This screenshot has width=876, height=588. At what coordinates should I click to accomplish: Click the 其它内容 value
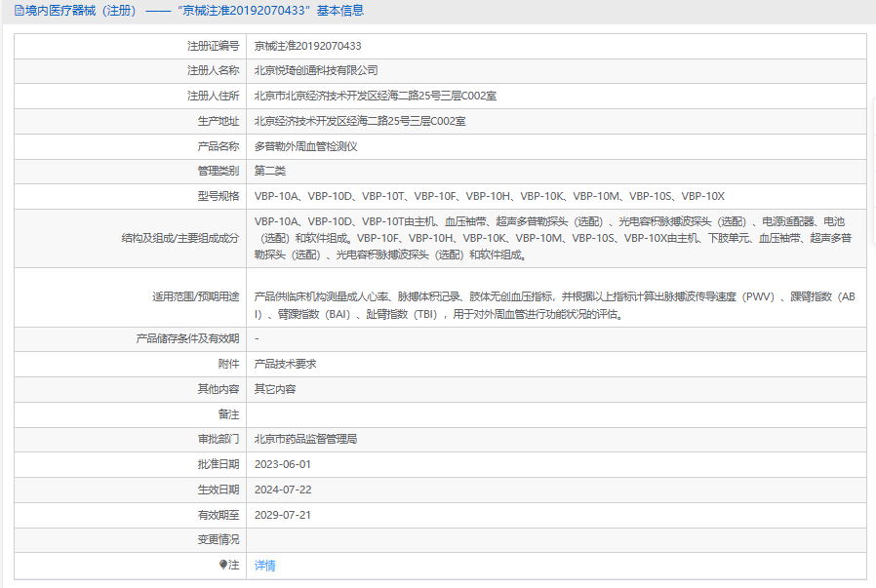[x=274, y=389]
